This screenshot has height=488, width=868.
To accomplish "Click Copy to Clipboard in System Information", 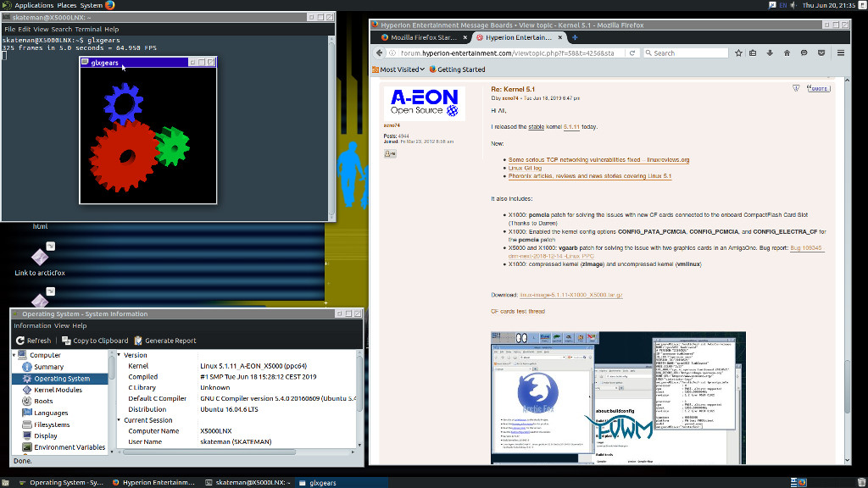I will tap(95, 341).
